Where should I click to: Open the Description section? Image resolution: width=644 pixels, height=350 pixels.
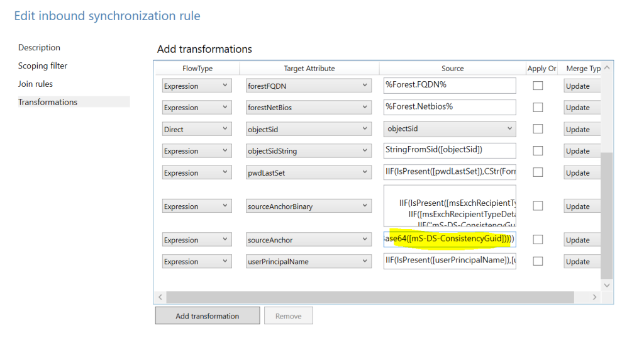[x=39, y=48]
